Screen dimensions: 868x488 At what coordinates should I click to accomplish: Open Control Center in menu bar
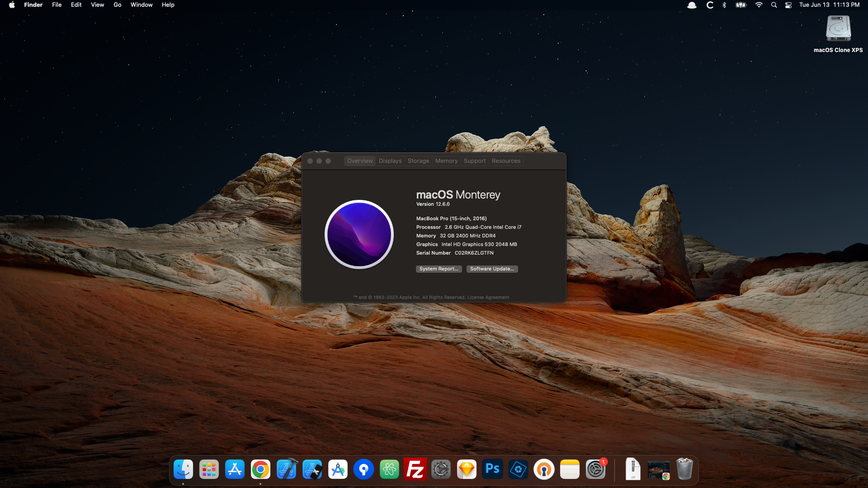coord(788,5)
